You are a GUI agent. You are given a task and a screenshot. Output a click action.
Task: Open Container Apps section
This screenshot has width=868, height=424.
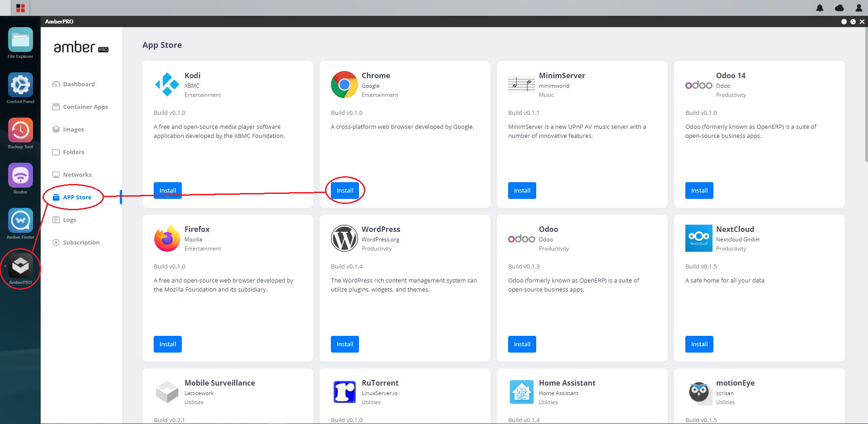(80, 107)
